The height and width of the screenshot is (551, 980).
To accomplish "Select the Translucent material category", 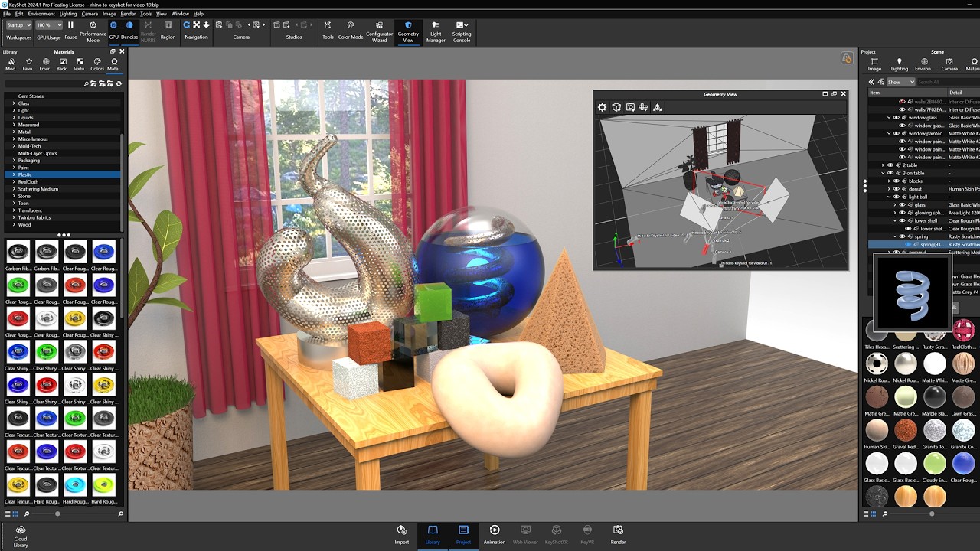I will (x=62, y=210).
